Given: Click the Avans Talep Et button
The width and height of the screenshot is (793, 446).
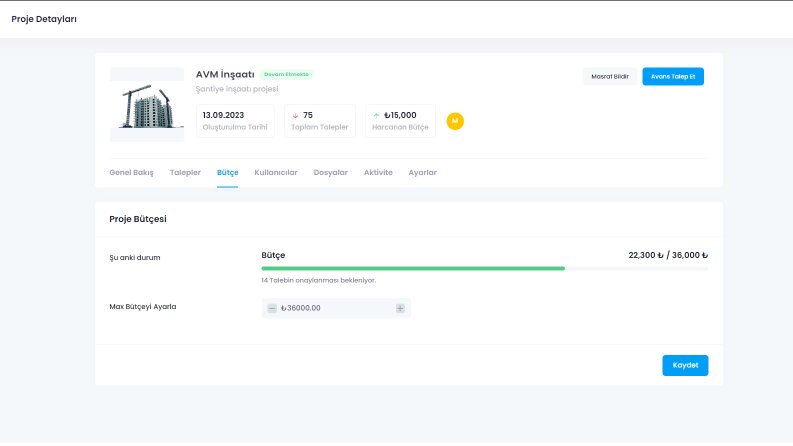Looking at the screenshot, I should tap(673, 76).
